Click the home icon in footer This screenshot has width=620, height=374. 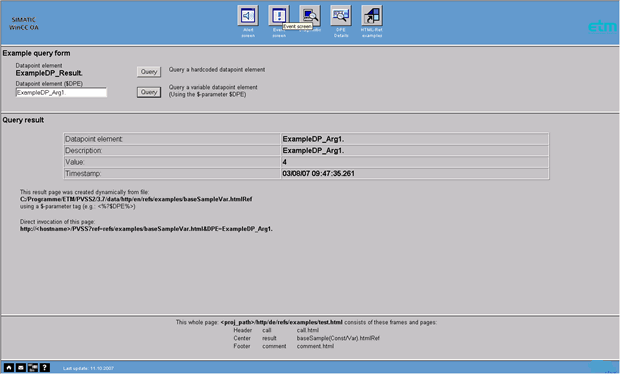click(9, 368)
